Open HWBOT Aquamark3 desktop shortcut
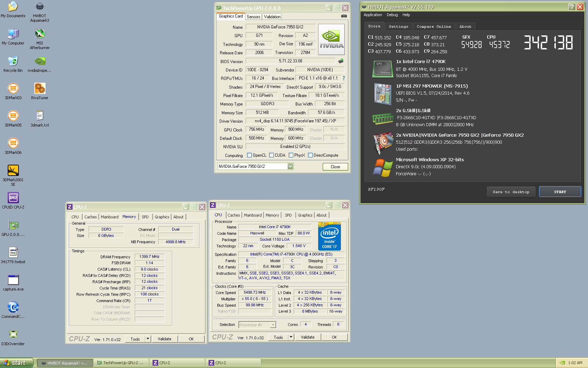 [40, 12]
